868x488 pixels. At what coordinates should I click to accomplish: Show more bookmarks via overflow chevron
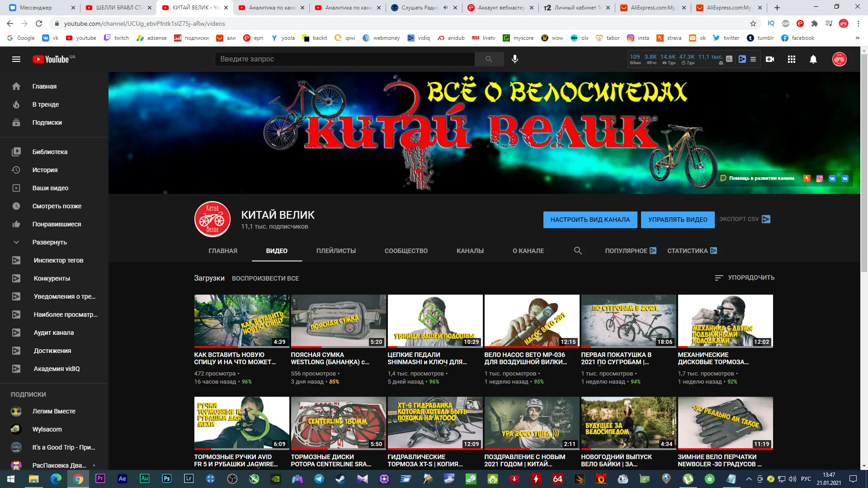pos(857,38)
